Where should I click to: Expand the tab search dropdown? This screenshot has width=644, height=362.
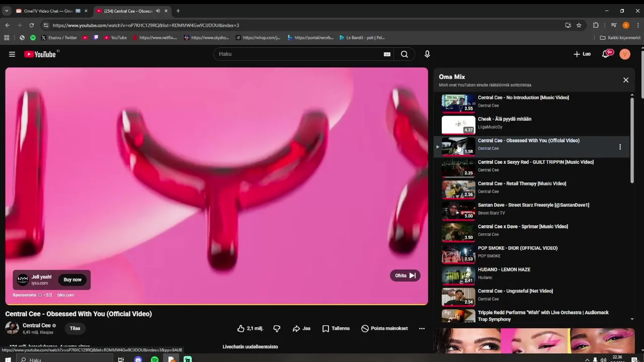pyautogui.click(x=7, y=11)
